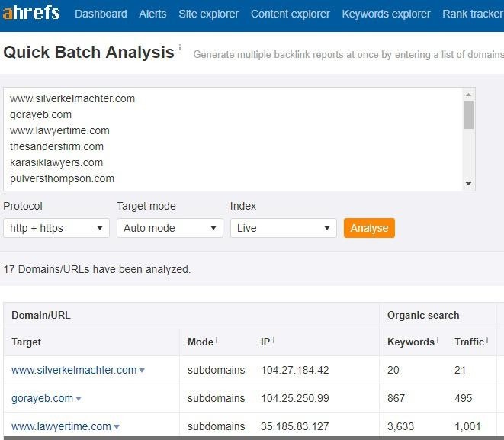Open the Protocol dropdown showing http + https
504x440 pixels.
point(56,228)
